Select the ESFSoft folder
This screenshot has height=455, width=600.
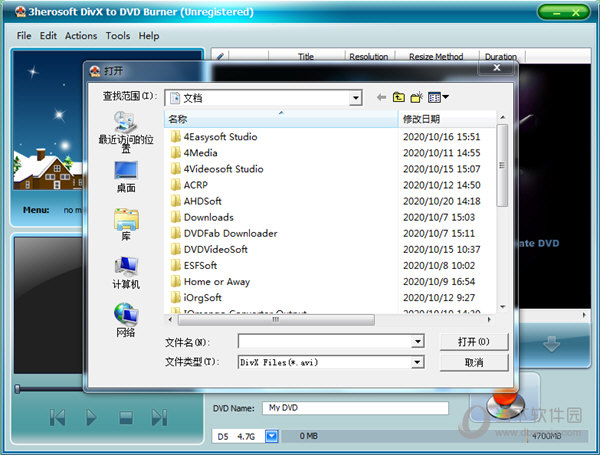point(194,265)
